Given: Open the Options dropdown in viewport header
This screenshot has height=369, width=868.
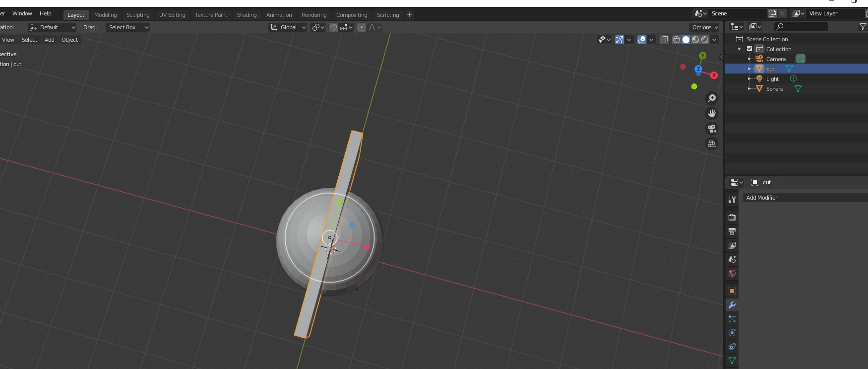Looking at the screenshot, I should point(704,27).
